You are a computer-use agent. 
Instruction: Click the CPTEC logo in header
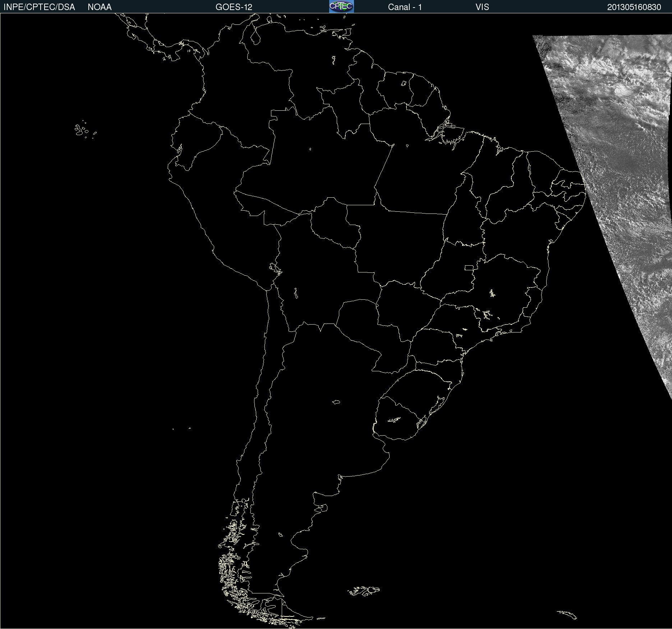(x=341, y=6)
